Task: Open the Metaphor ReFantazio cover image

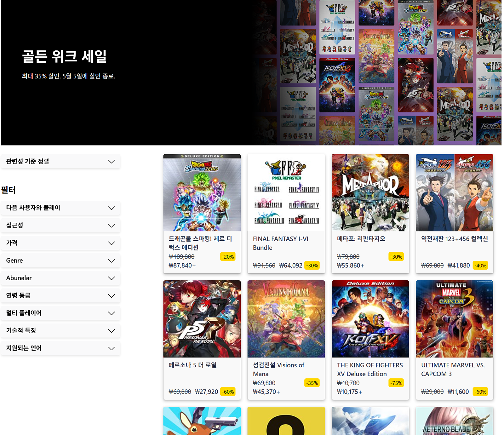Action: pos(370,192)
